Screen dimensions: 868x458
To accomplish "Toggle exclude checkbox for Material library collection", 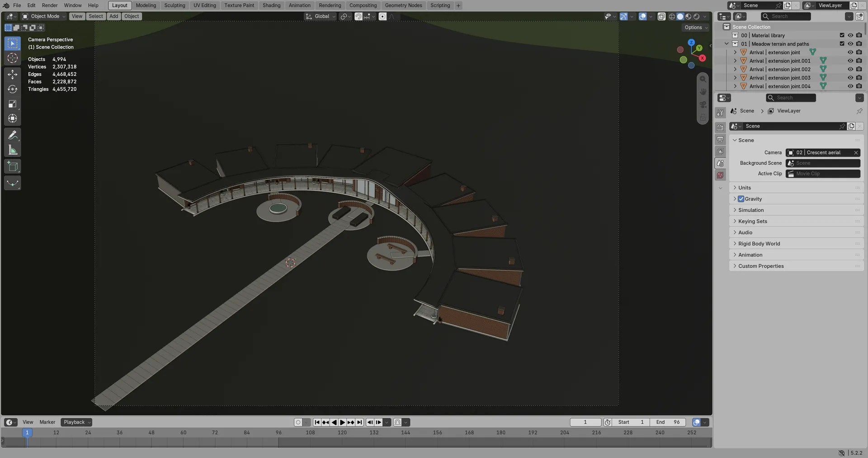I will (842, 35).
